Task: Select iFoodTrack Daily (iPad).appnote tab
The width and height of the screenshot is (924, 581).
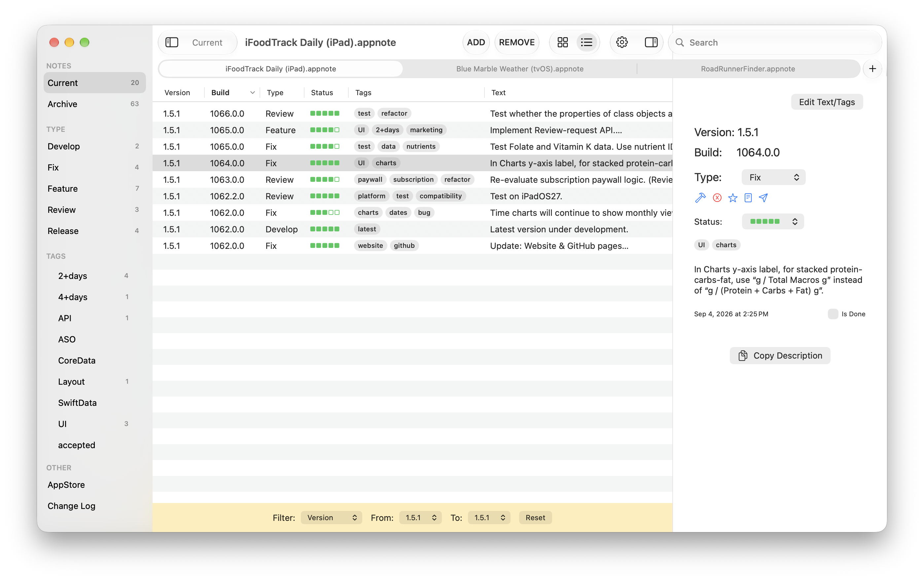Action: (x=280, y=69)
